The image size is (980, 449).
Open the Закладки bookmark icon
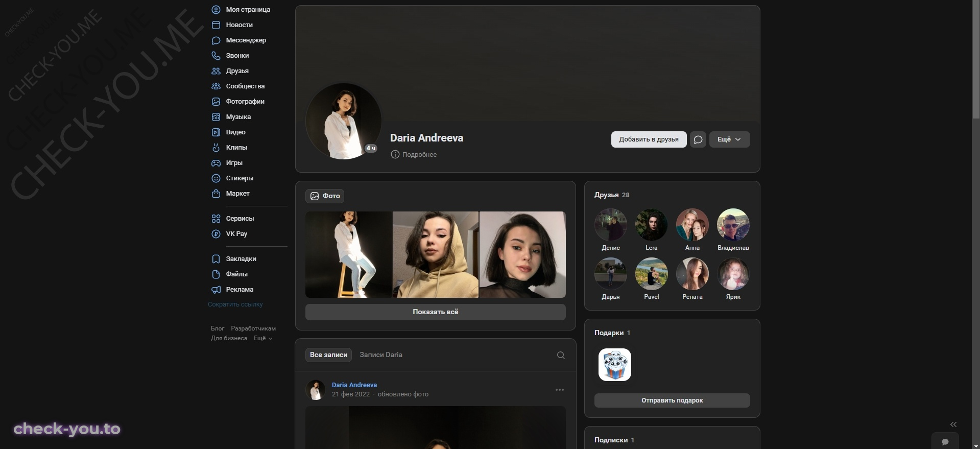[216, 259]
